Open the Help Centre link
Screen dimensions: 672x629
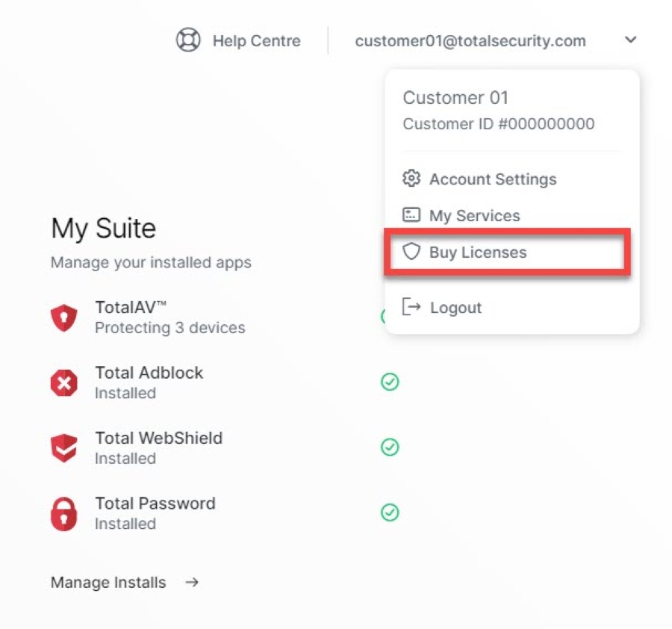[256, 41]
